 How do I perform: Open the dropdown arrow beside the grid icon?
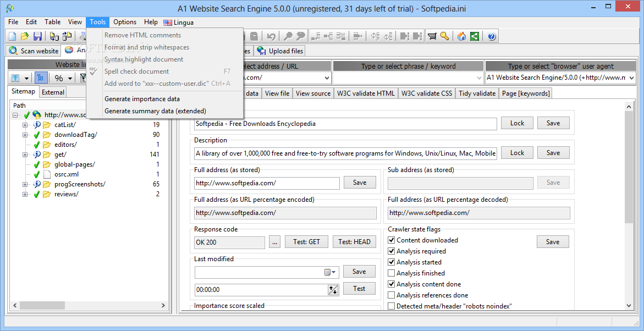[27, 78]
